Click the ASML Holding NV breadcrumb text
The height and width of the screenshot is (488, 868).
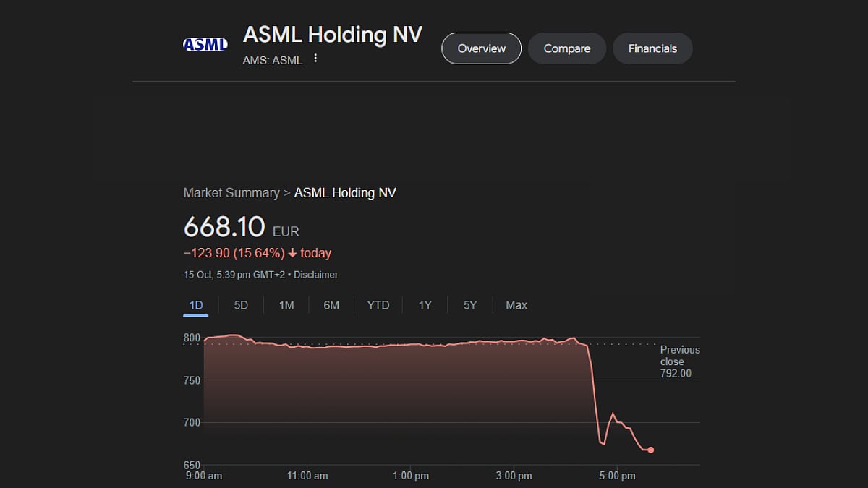pos(345,193)
